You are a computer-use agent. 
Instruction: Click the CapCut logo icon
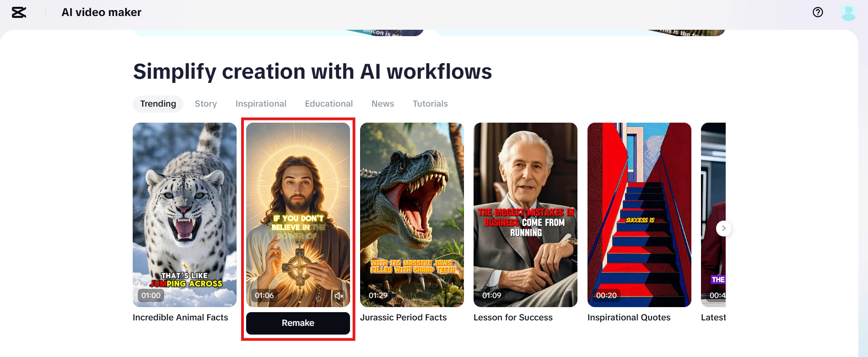[19, 12]
